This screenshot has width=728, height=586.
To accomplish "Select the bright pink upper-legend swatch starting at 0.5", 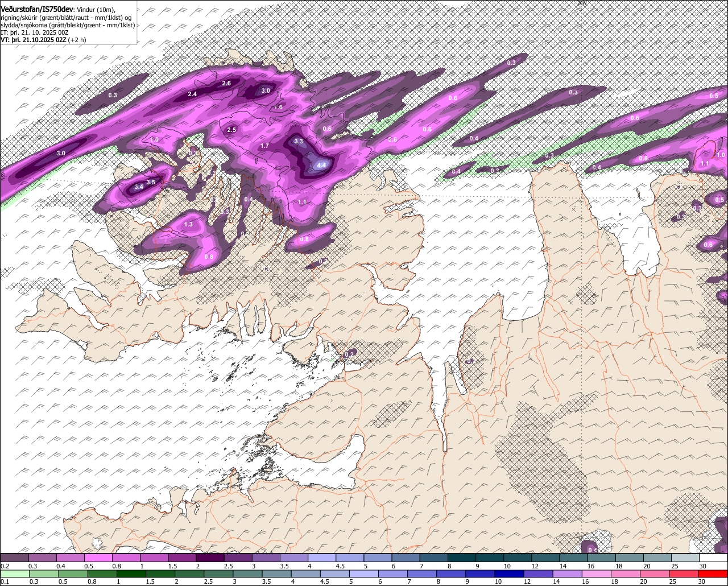I will (x=98, y=558).
